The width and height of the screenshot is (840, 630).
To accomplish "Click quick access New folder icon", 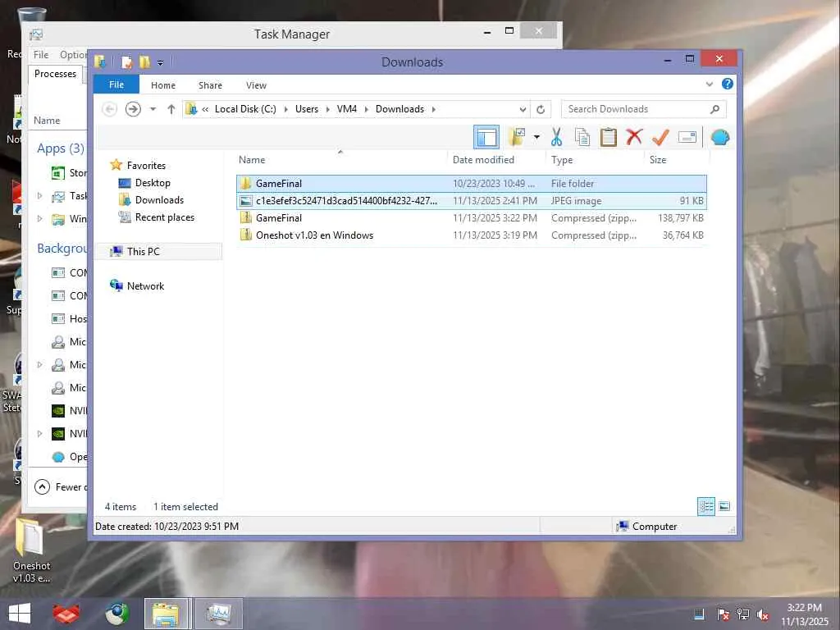I will 144,62.
